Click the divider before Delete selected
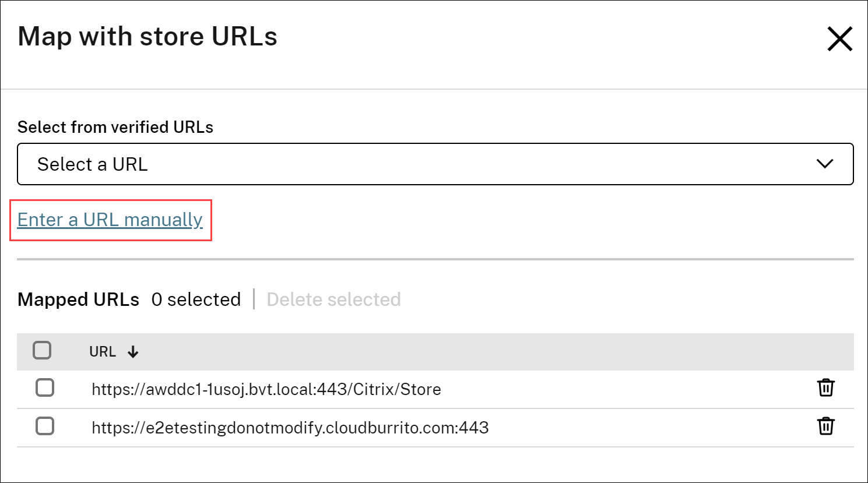Screen dimensions: 868x483 pyautogui.click(x=254, y=299)
